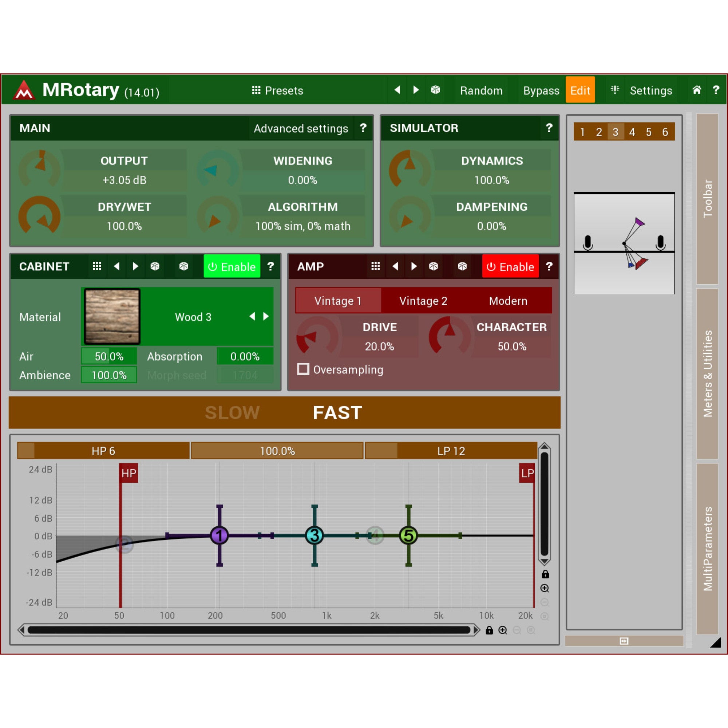
Task: Check the Oversampling checkbox
Action: 303,369
